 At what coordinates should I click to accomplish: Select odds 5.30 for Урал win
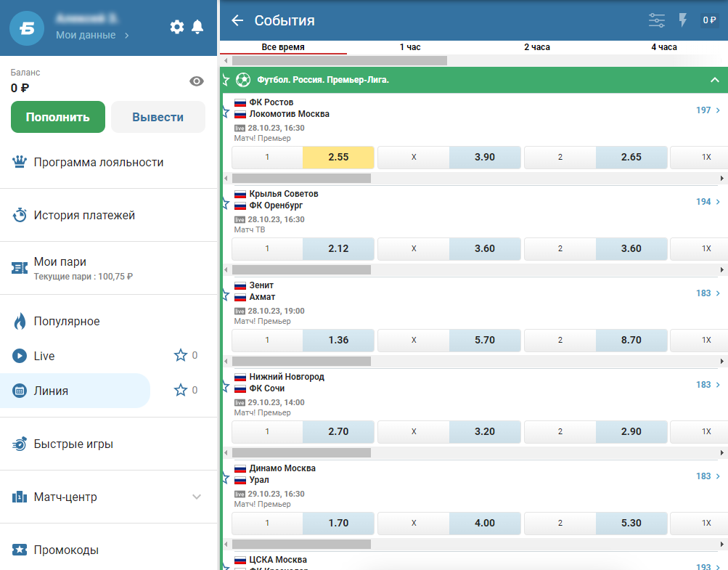coord(631,523)
